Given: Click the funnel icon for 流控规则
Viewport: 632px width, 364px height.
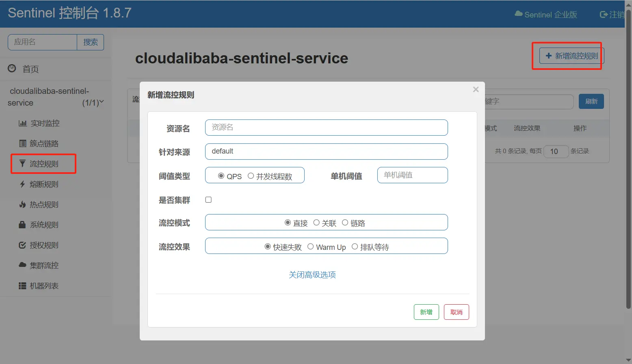Looking at the screenshot, I should tap(22, 163).
